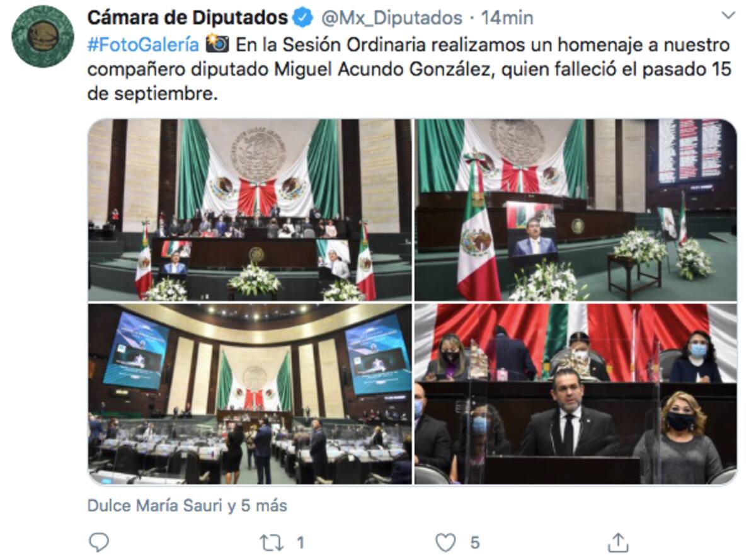Click the retweet count number 1

301,542
